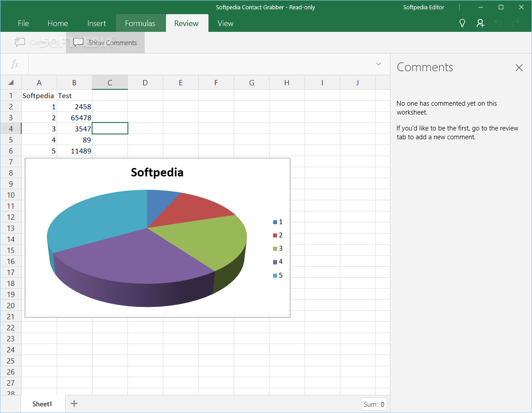
Task: Click cell with value 89
Action: coord(74,140)
